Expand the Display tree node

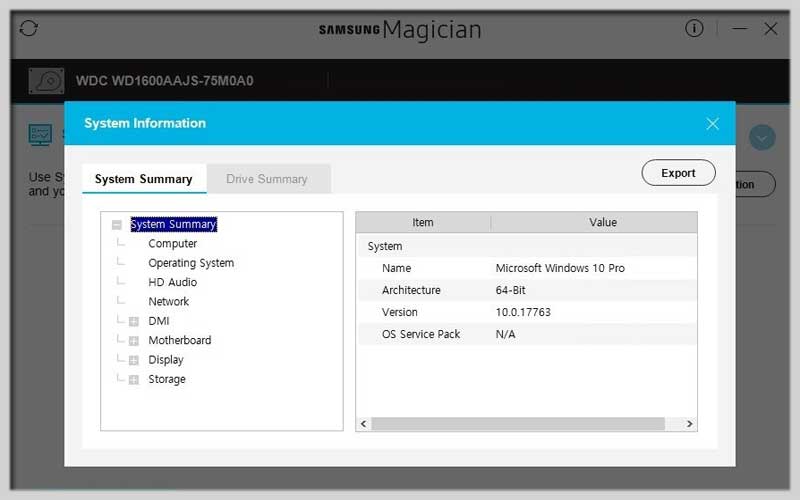coord(134,360)
